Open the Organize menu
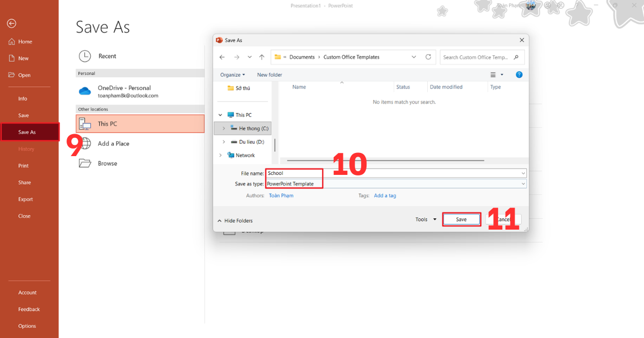This screenshot has width=644, height=338. [232, 75]
